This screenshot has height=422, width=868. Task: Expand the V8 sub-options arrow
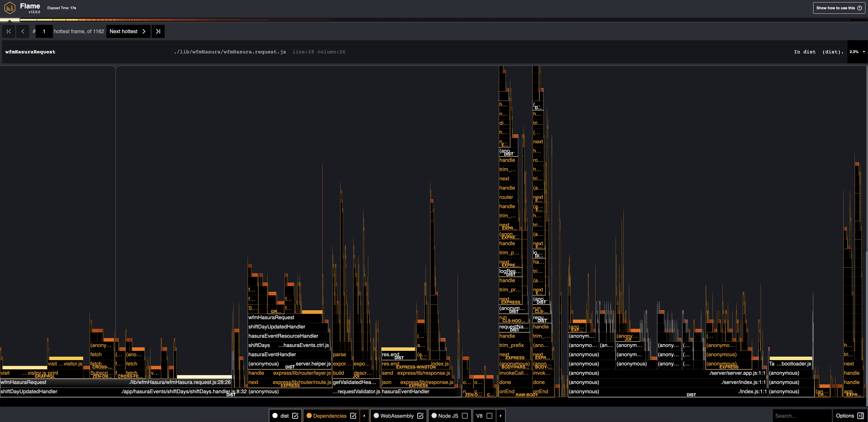(500, 416)
